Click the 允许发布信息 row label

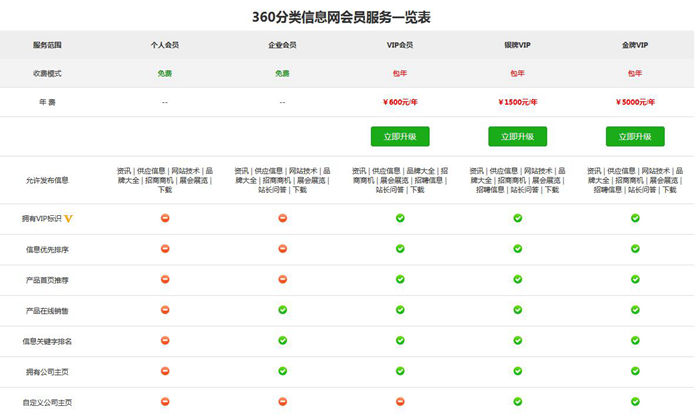tap(47, 180)
